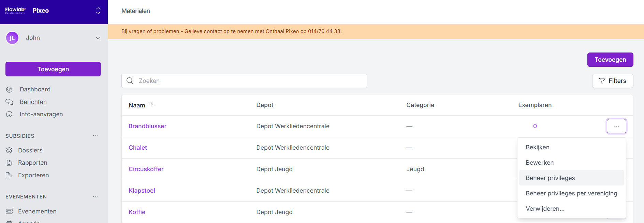Select Beheer privileges from the menu
The height and width of the screenshot is (223, 644).
coord(550,178)
